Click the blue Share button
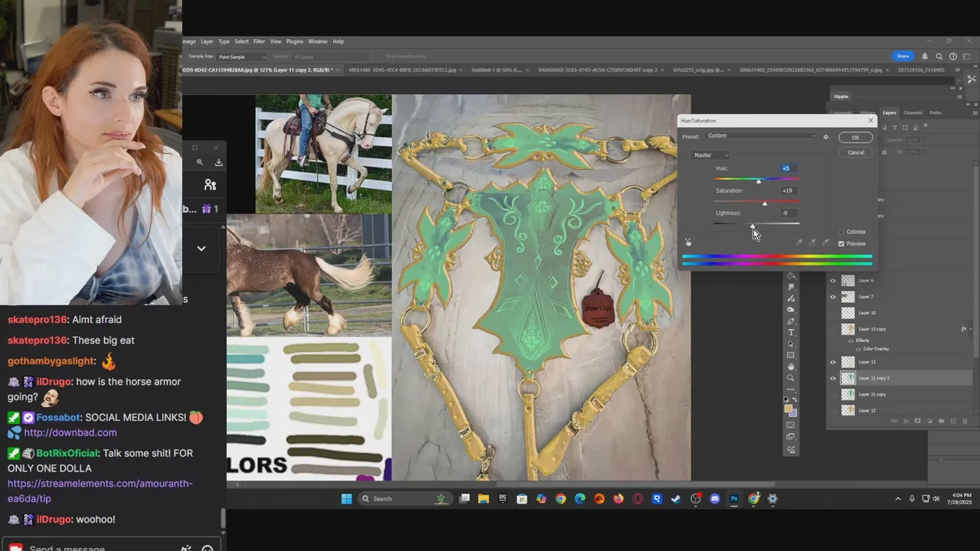 [903, 56]
